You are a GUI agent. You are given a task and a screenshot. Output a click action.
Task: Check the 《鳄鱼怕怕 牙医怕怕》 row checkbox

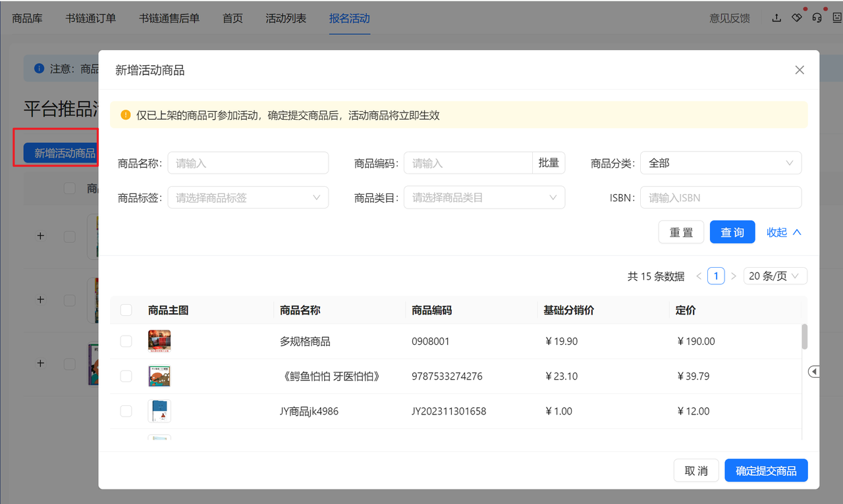pos(126,376)
